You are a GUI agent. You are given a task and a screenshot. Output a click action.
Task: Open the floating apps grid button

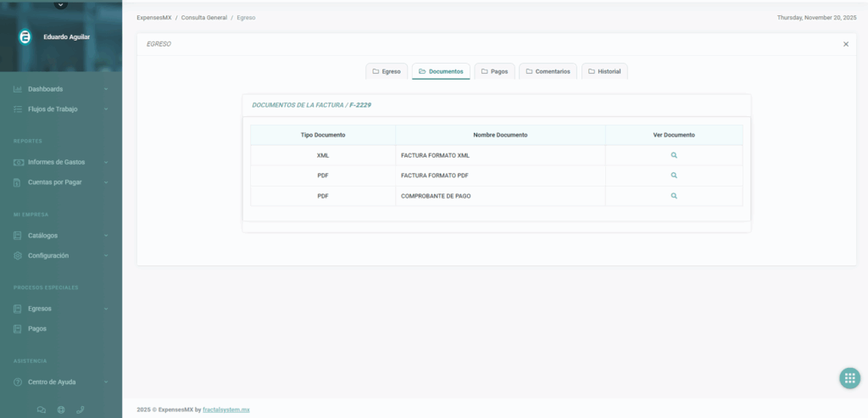click(x=849, y=379)
